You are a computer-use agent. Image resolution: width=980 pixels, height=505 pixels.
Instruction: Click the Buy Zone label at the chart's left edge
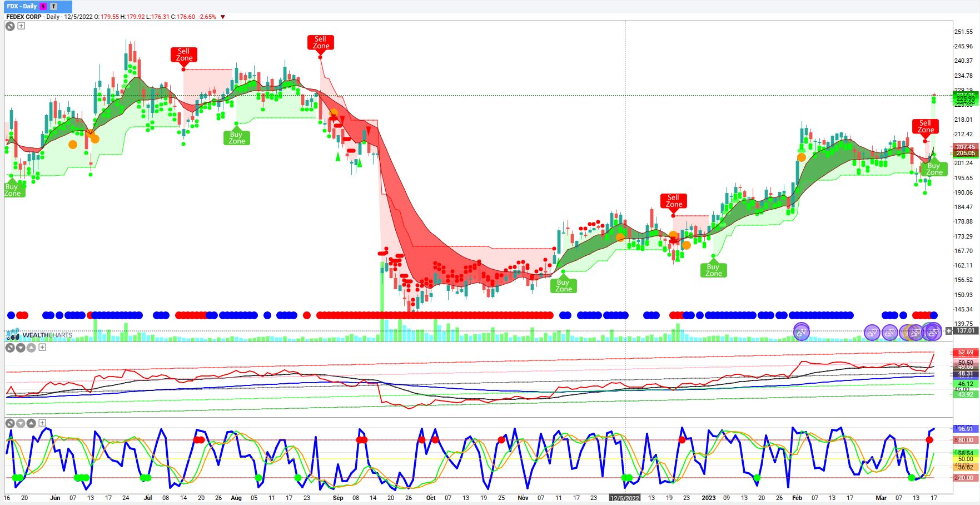[13, 190]
